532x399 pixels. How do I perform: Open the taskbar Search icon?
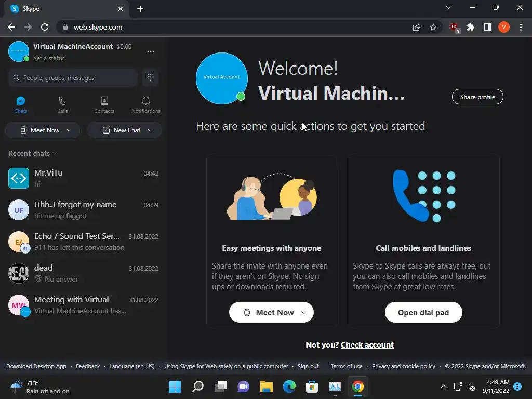198,387
